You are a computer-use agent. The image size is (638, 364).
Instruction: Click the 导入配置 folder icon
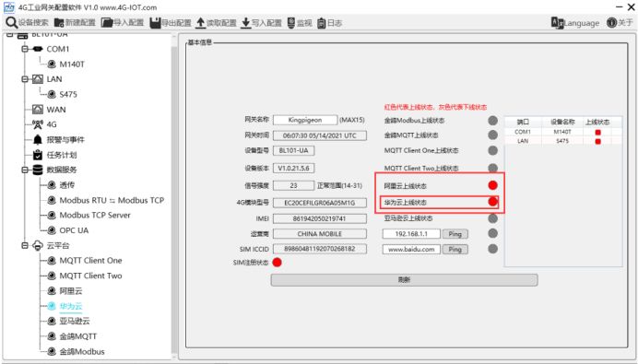[x=107, y=23]
